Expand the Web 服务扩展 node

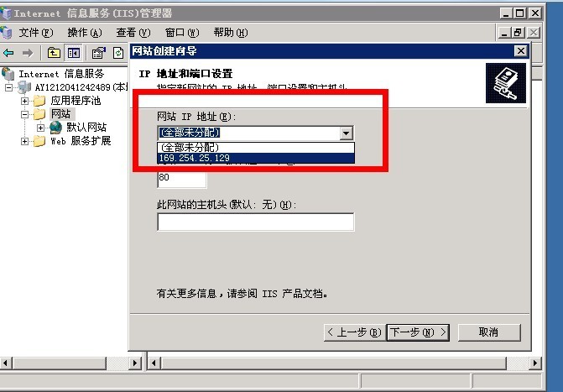(24, 141)
